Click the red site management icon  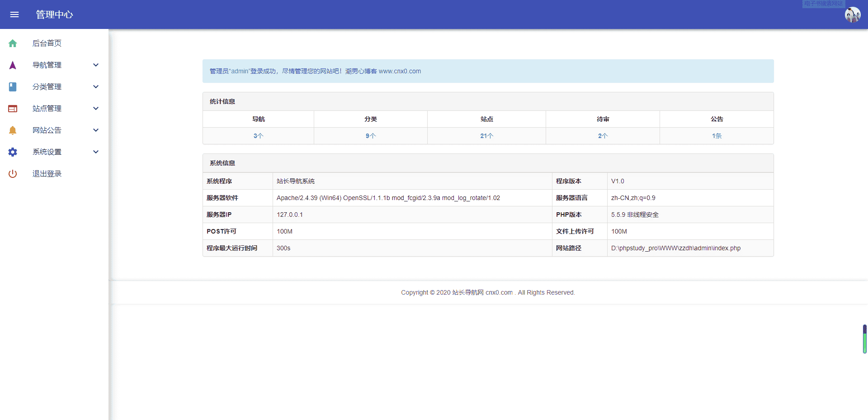13,109
